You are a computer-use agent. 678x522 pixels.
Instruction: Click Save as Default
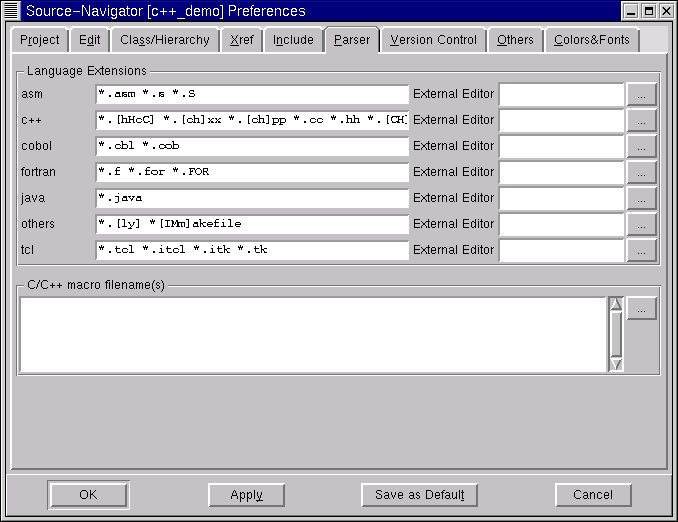pyautogui.click(x=419, y=495)
